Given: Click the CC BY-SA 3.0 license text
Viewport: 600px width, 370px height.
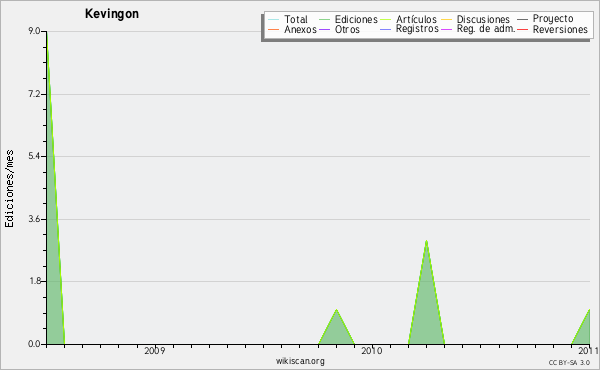Looking at the screenshot, I should click(569, 362).
